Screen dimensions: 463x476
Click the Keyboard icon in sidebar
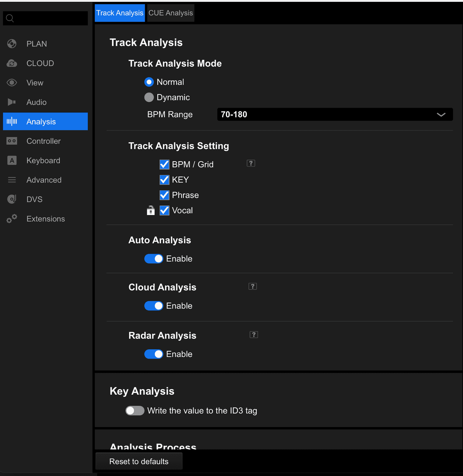(x=12, y=161)
